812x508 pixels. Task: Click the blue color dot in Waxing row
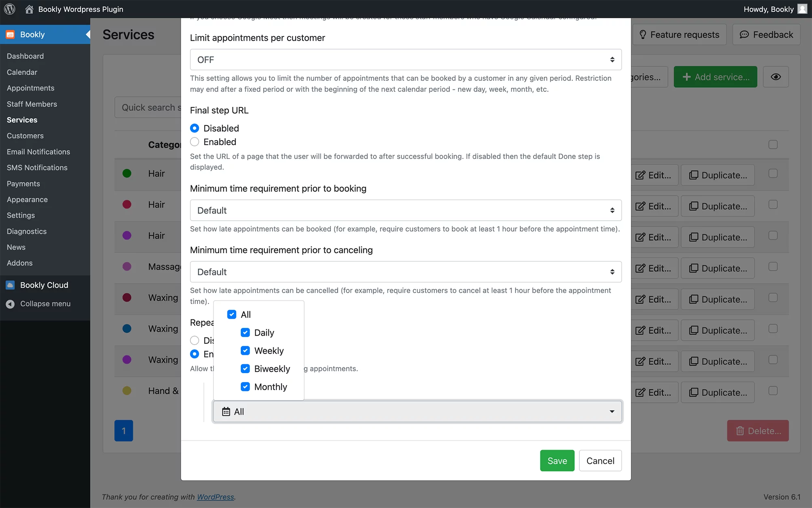(x=127, y=328)
